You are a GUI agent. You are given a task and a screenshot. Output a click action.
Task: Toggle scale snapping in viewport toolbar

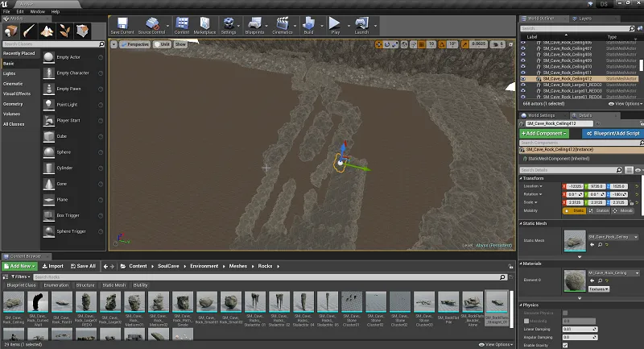tap(464, 44)
